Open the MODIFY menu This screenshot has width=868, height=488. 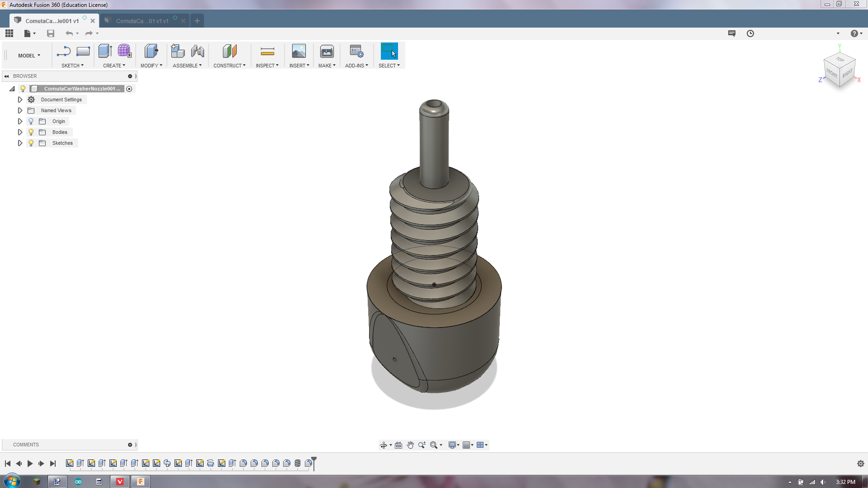pyautogui.click(x=151, y=66)
